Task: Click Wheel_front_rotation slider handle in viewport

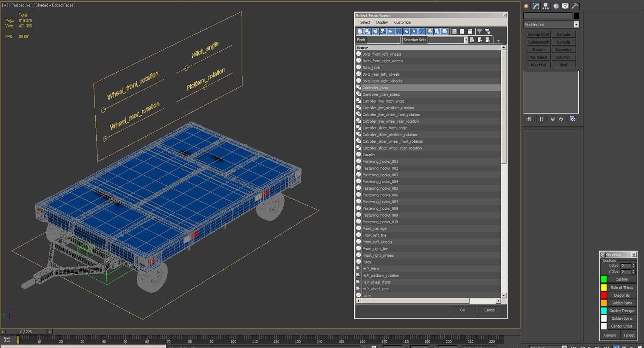Action: [104, 110]
